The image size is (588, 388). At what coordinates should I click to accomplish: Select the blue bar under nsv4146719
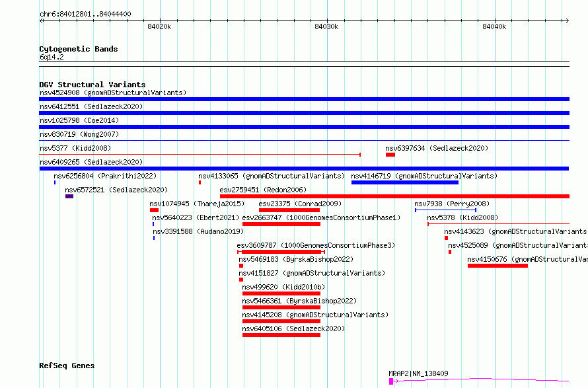click(404, 182)
